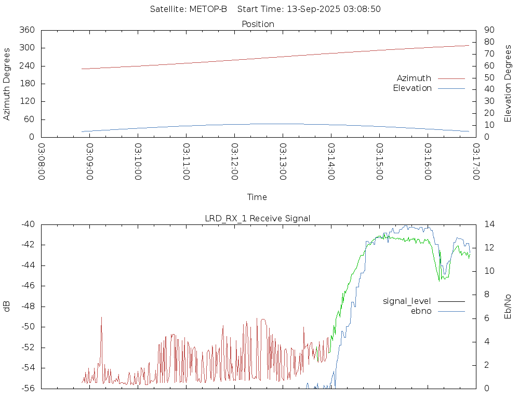Click the 300 azimuth axis value

(x=27, y=47)
